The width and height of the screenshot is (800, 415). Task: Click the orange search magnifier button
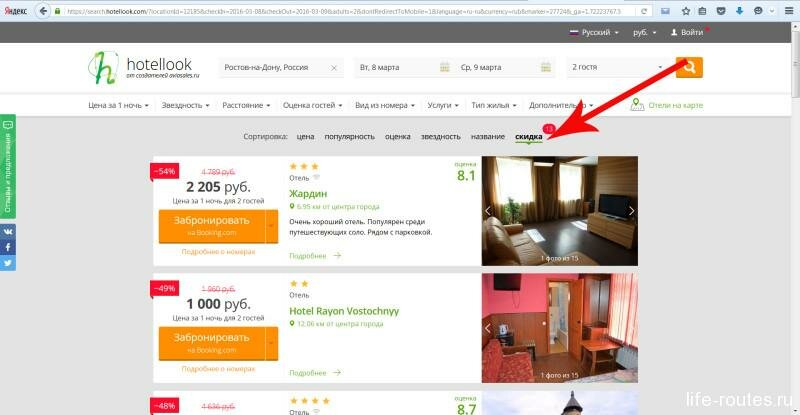coord(689,68)
